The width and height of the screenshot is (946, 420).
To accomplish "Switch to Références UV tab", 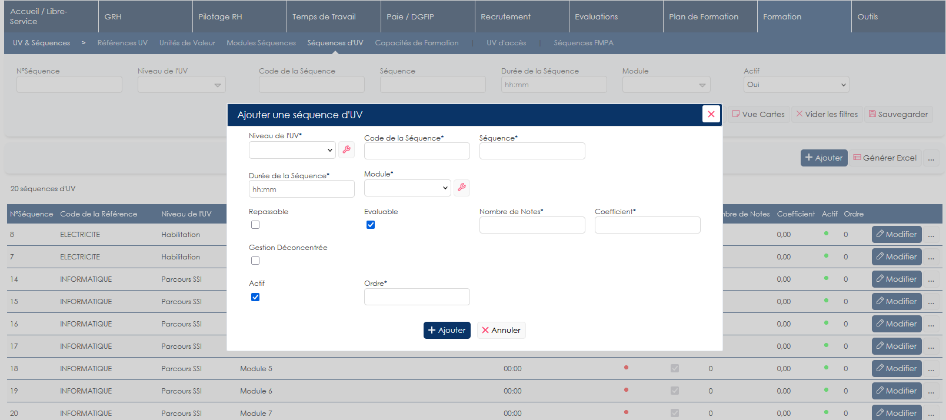I will click(x=122, y=43).
